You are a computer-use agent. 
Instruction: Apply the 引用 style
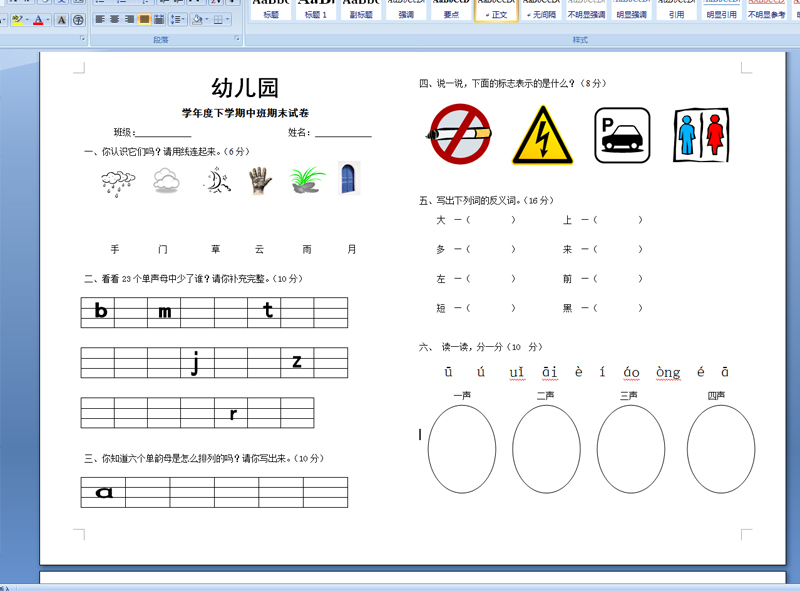pos(677,10)
